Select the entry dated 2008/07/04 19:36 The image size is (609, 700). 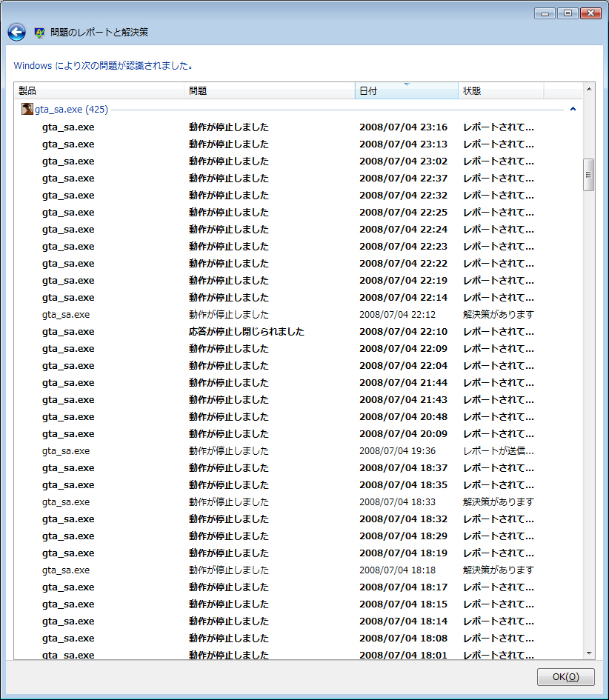point(397,451)
